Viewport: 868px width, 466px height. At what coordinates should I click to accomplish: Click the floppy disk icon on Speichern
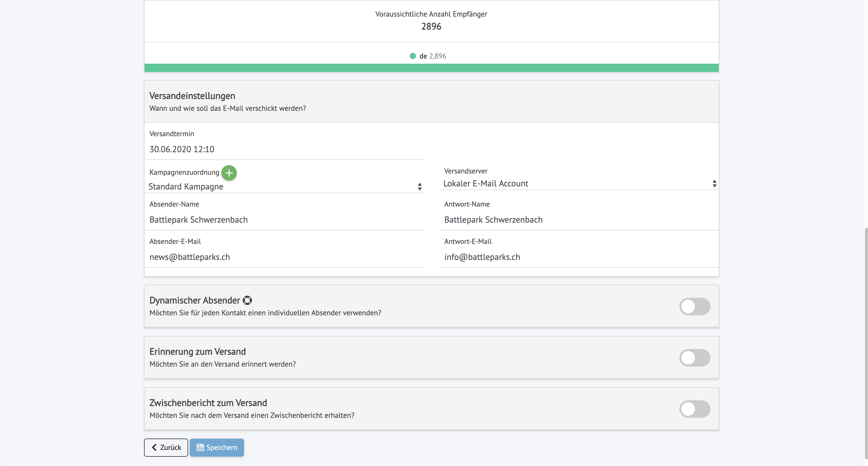pyautogui.click(x=200, y=447)
